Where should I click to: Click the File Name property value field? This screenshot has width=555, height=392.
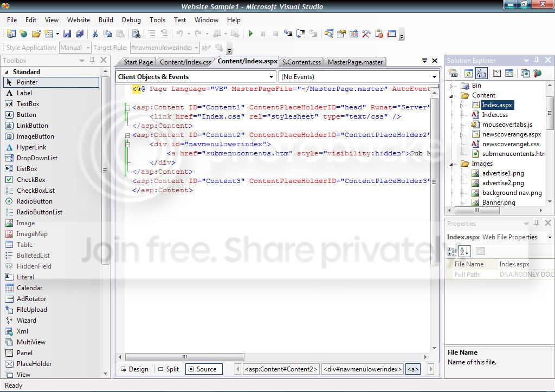[x=525, y=264]
